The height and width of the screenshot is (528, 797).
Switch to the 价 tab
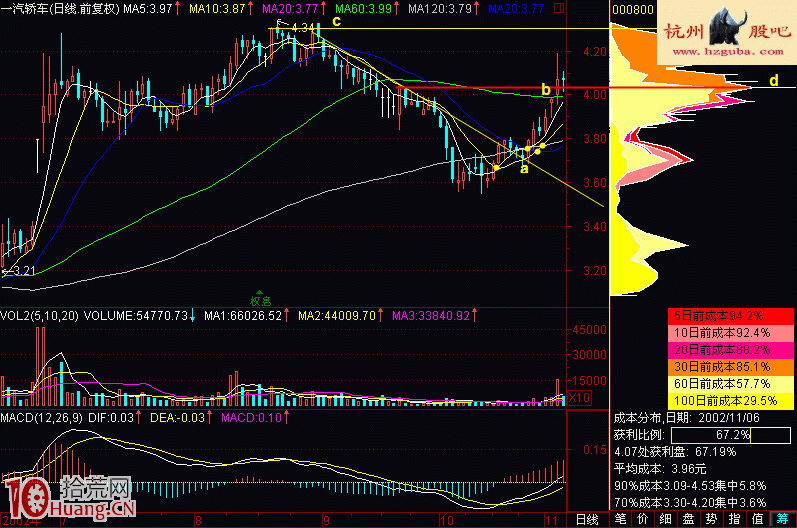(x=643, y=519)
